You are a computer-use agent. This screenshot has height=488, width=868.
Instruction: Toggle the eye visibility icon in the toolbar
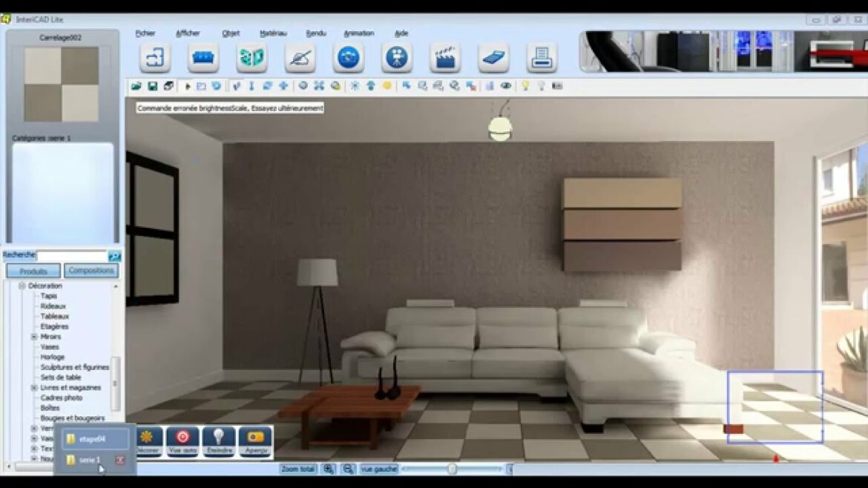click(x=507, y=85)
